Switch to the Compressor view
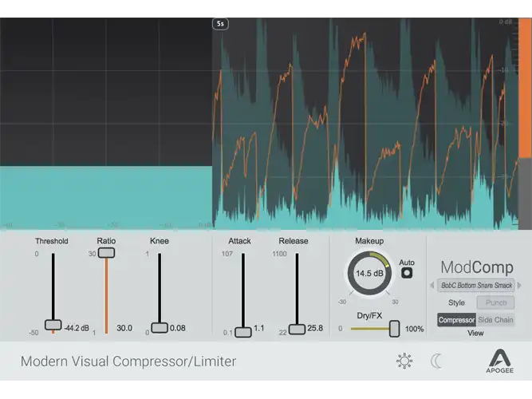Image resolution: width=532 pixels, height=399 pixels. (456, 320)
